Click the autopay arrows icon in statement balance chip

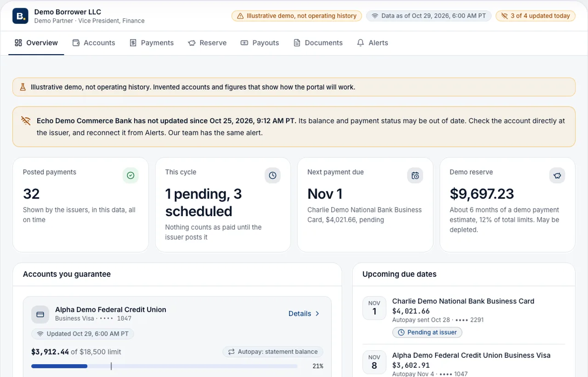tap(232, 352)
